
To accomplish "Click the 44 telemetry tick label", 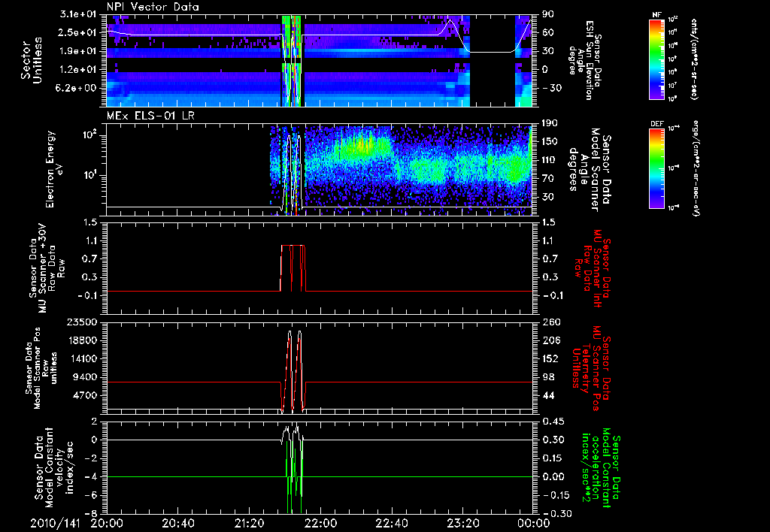I will (548, 395).
